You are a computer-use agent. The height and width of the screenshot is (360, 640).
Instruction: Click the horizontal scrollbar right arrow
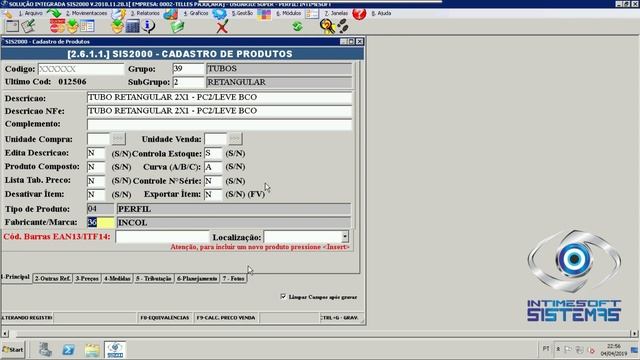634,333
